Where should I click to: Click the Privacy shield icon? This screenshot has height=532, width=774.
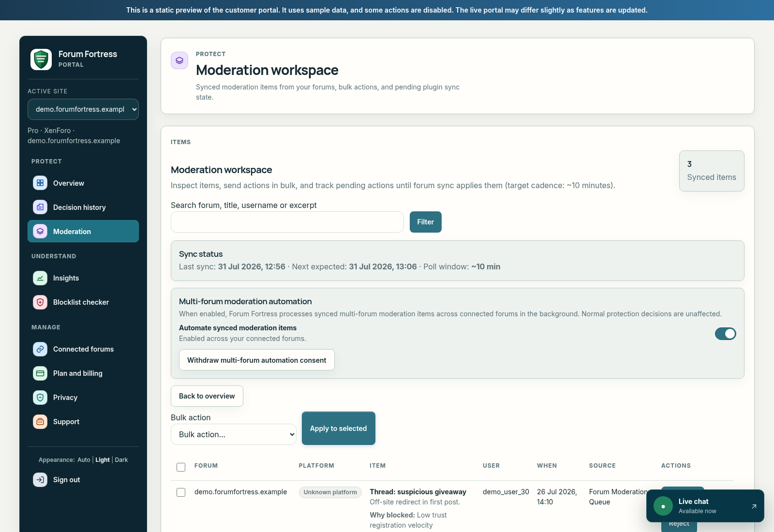pos(40,398)
